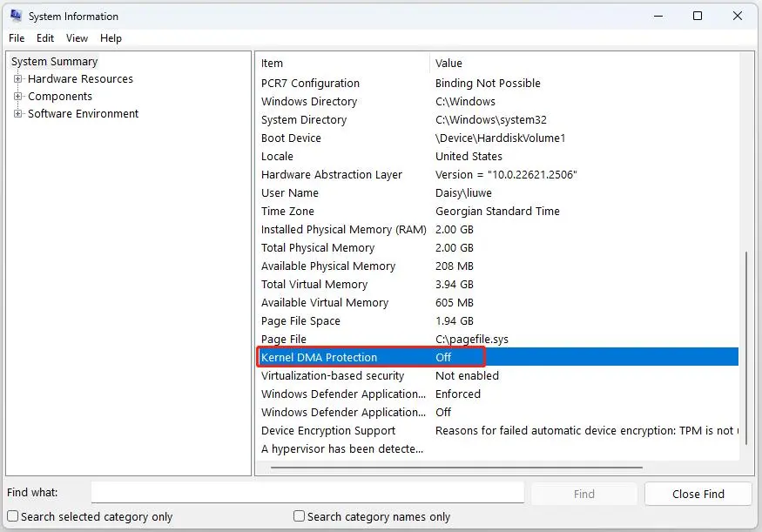Click the Value column header
This screenshot has width=762, height=532.
click(x=584, y=64)
